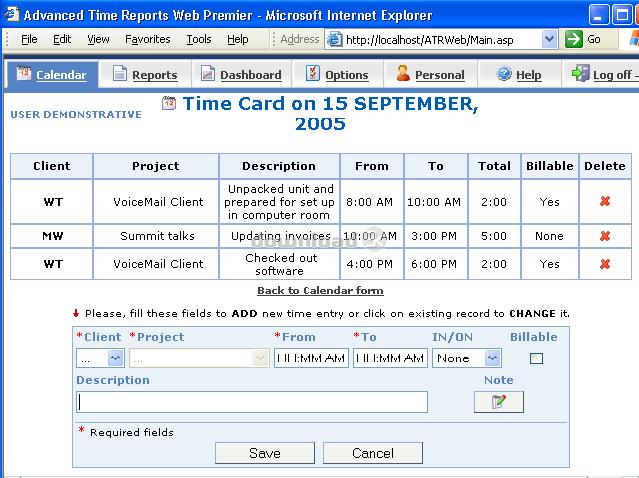Open the Options tab
Viewport: 639px width, 478px height.
(337, 74)
